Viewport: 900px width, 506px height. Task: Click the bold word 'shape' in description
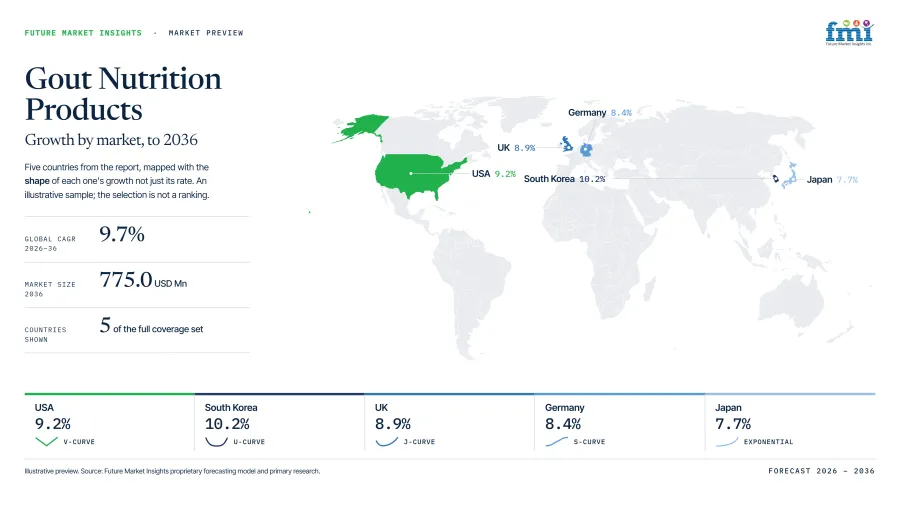[37, 181]
